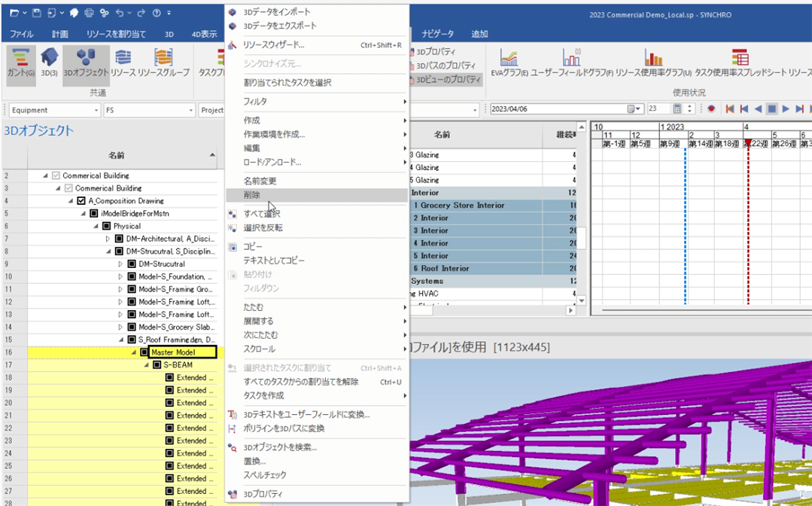Screen dimensions: 812x506
Task: Click the gears options icon in quick access bar
Action: click(105, 13)
